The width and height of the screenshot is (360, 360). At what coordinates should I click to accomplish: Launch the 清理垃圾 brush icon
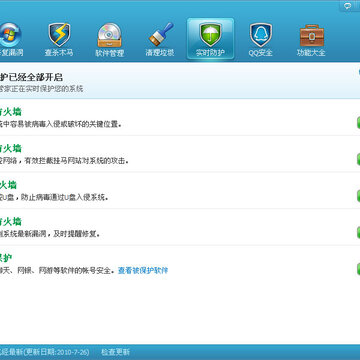(x=160, y=35)
